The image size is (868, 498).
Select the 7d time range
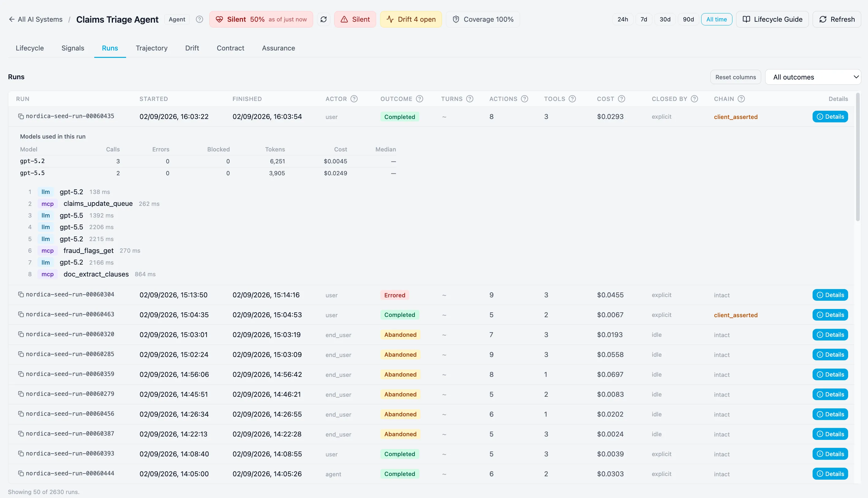[644, 19]
